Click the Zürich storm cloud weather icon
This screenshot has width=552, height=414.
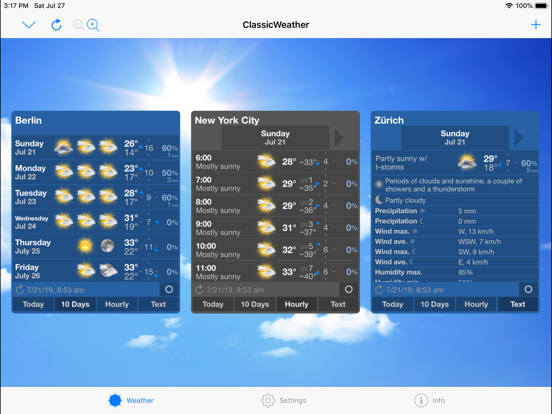467,162
